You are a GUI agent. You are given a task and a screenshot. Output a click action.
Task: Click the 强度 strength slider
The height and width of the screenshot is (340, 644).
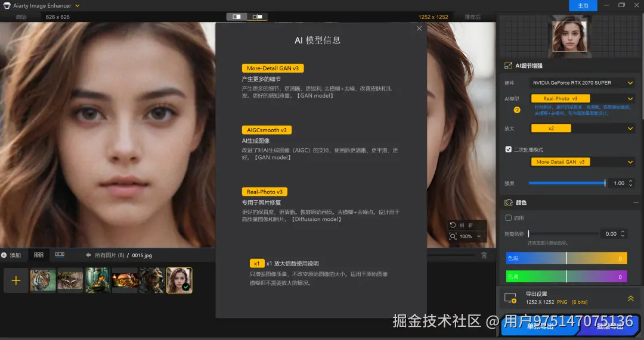[x=567, y=183]
